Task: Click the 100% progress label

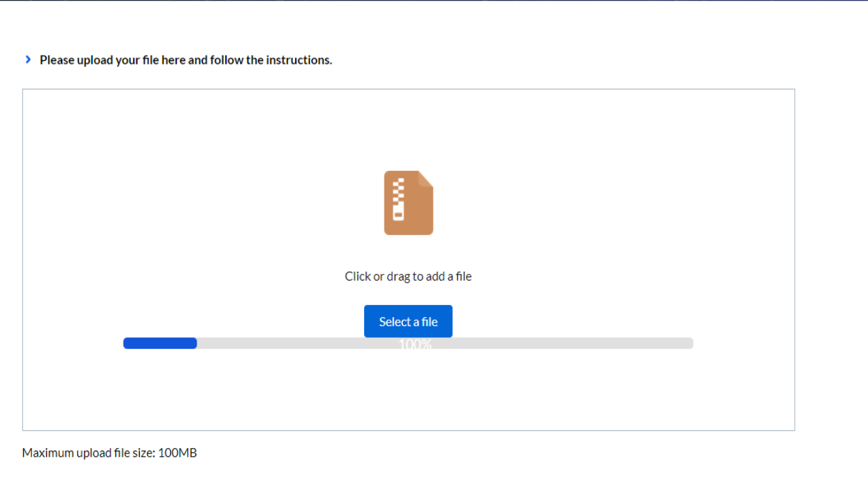Action: click(x=415, y=344)
